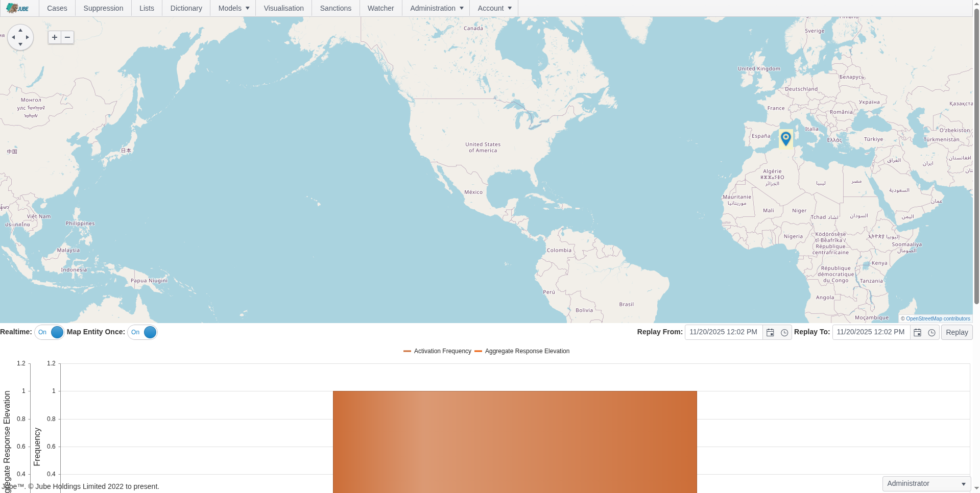Expand the Models dropdown menu
980x493 pixels.
(233, 8)
